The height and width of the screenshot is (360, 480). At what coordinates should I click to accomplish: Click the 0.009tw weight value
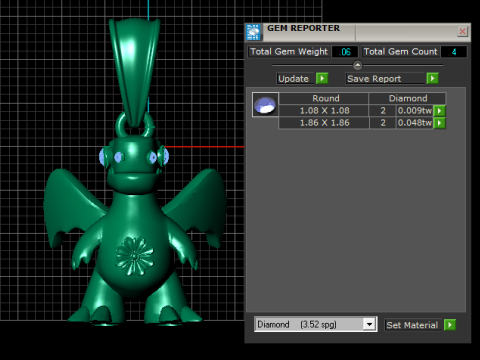(415, 111)
